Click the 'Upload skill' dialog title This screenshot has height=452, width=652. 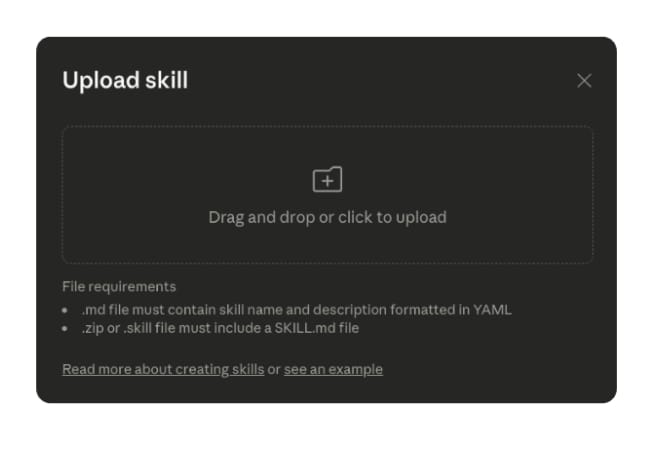tap(125, 80)
